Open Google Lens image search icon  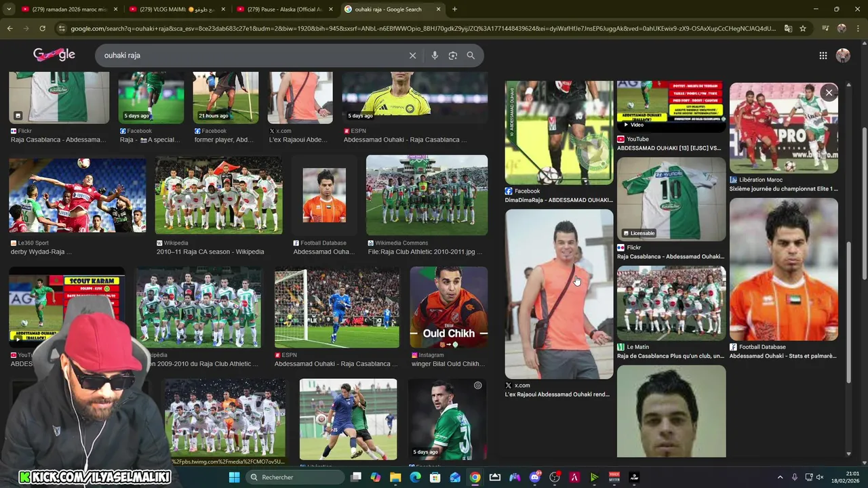pyautogui.click(x=453, y=56)
